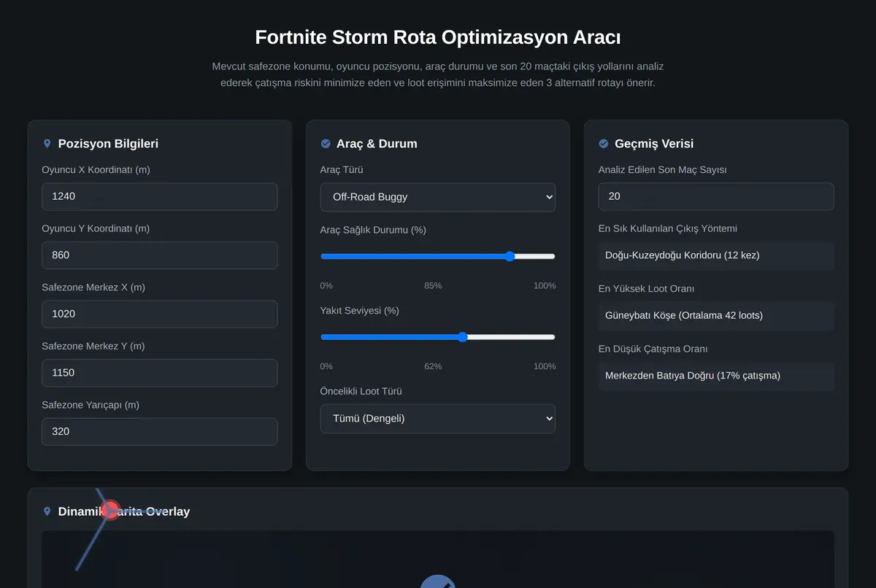The image size is (876, 588).
Task: Click the Araç Sağlık Durumu slider handle
Action: pos(510,256)
